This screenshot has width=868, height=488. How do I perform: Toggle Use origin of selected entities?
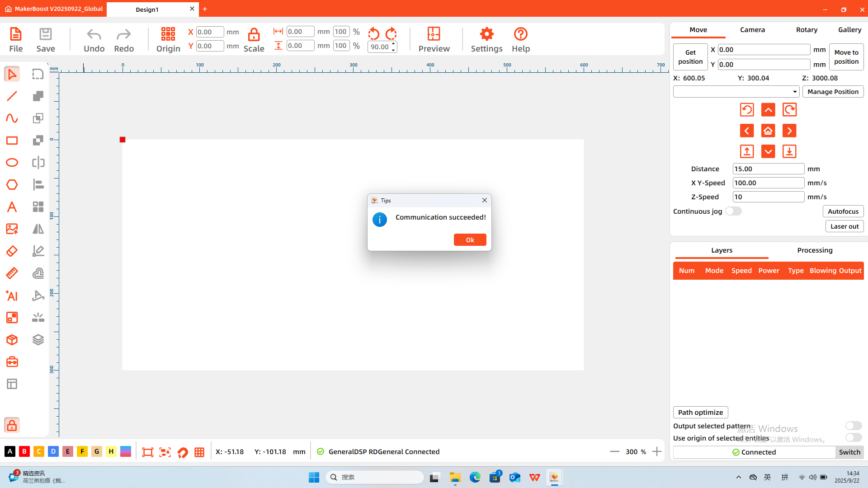(854, 437)
